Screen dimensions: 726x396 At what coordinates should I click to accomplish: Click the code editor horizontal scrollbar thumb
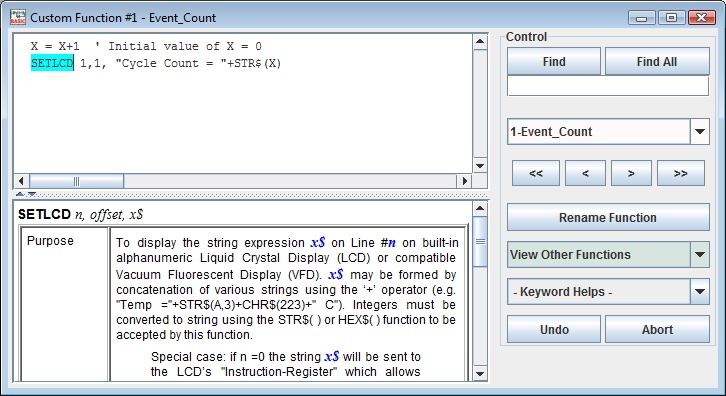[x=76, y=181]
